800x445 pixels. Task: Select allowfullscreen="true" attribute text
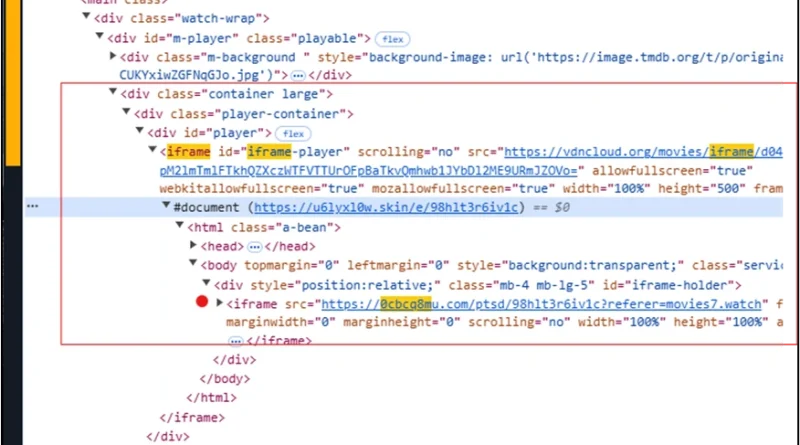coord(672,170)
